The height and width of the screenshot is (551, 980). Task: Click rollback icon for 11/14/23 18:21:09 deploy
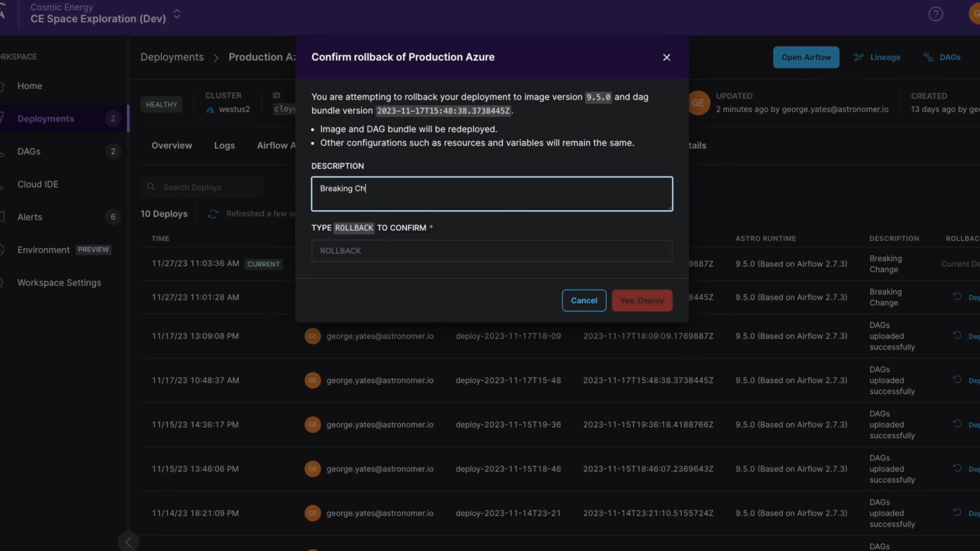click(x=957, y=512)
